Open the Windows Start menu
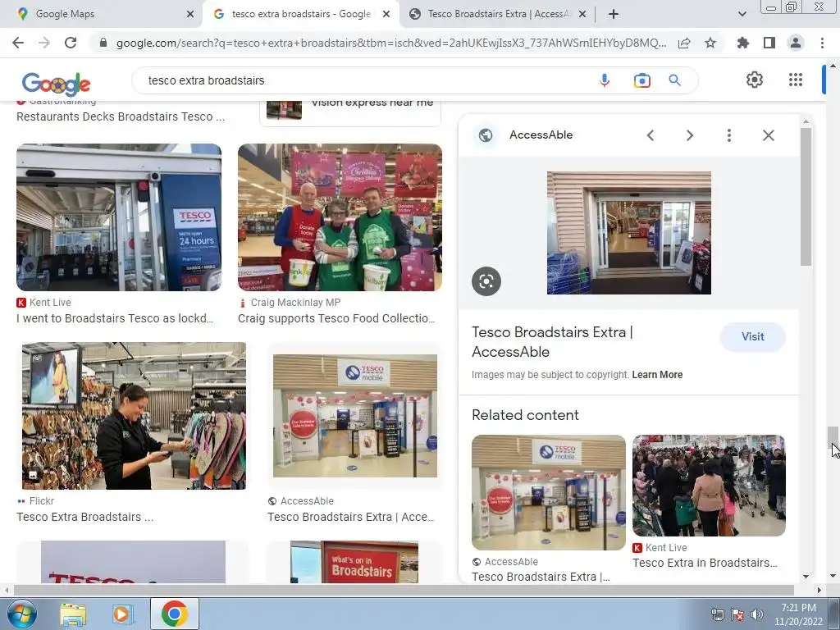This screenshot has height=630, width=840. tap(21, 614)
